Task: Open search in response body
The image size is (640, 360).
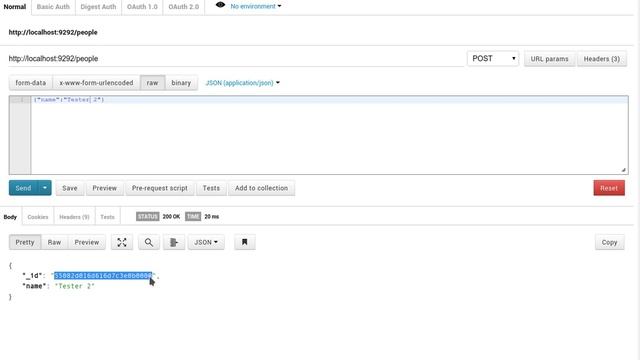Action: [149, 242]
